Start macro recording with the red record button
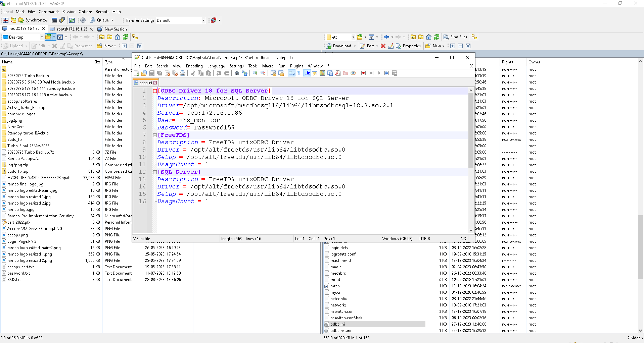 [x=363, y=73]
